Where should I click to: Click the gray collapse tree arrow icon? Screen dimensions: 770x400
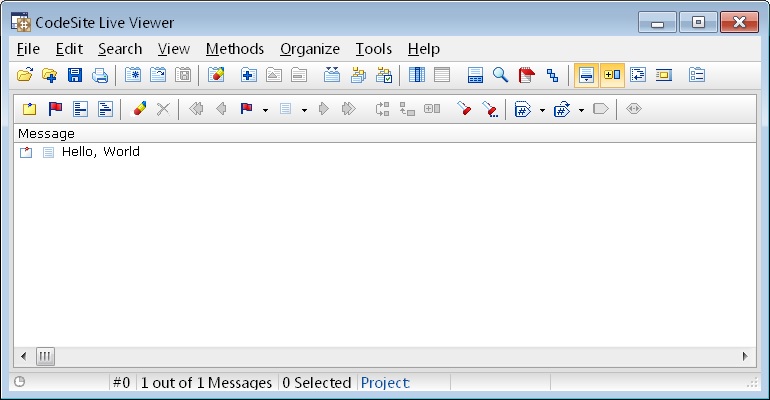(x=407, y=108)
